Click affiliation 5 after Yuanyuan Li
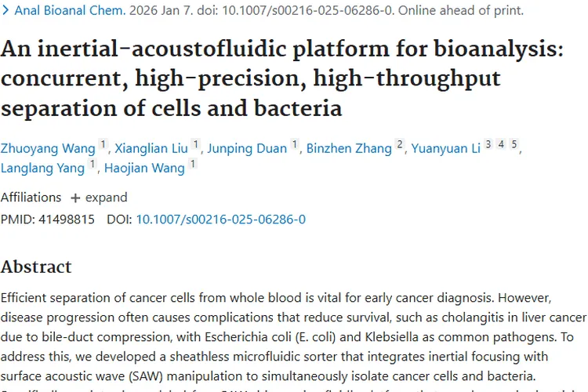Viewport: 588px width, 392px height. [x=514, y=145]
